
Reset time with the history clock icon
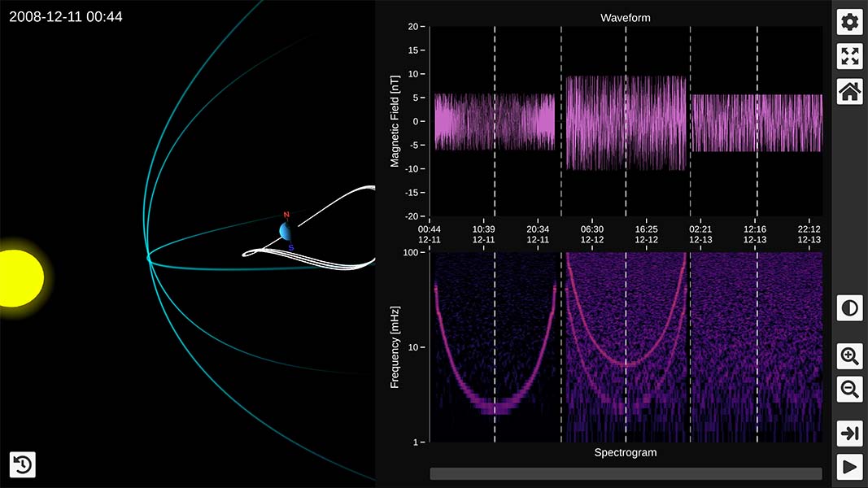pos(23,464)
